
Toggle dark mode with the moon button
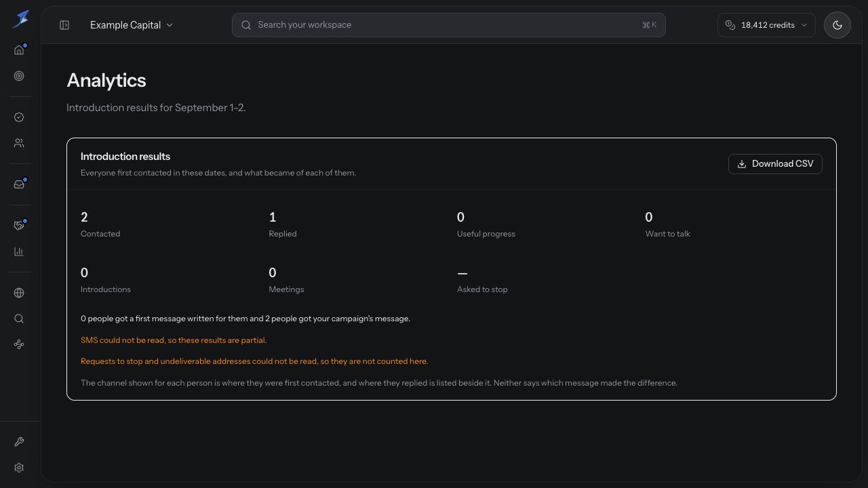pos(837,25)
